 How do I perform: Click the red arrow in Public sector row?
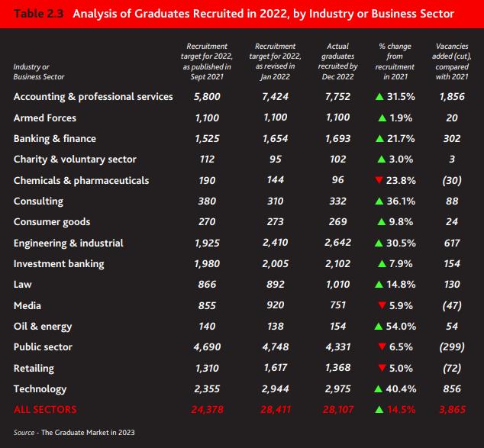pos(382,346)
